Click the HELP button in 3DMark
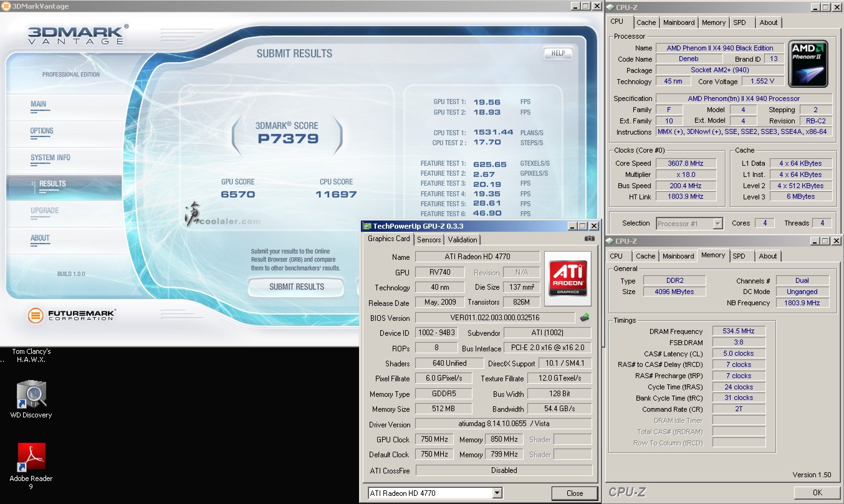Screen dimensions: 844x504 558,53
